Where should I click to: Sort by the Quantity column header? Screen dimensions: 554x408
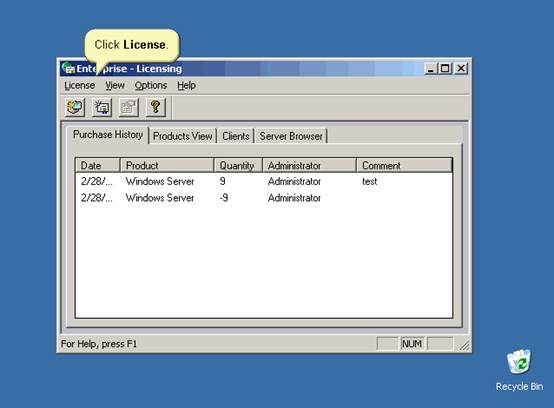238,165
